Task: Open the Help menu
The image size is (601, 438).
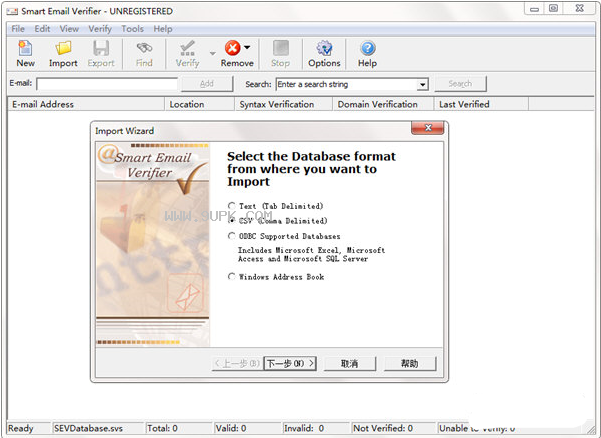Action: coord(163,29)
